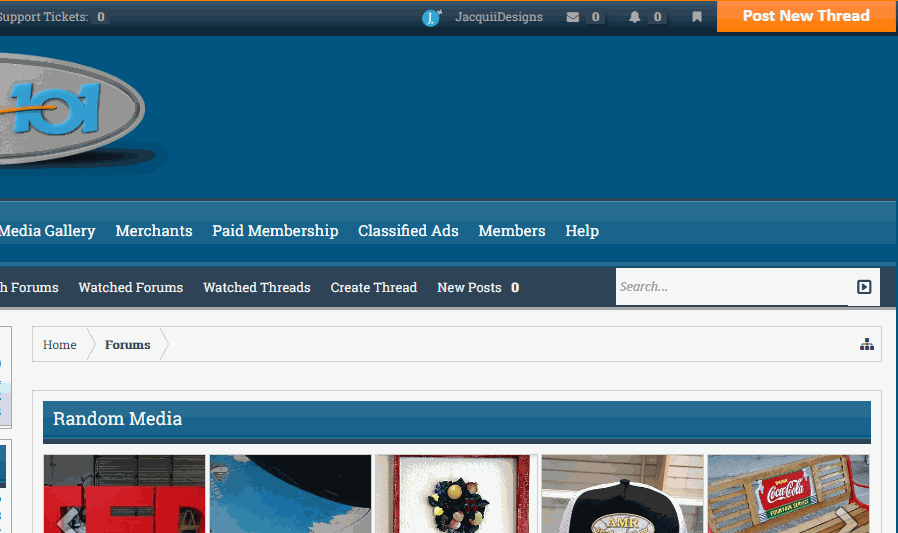This screenshot has width=898, height=533.
Task: Click into the Search field
Action: [x=731, y=287]
